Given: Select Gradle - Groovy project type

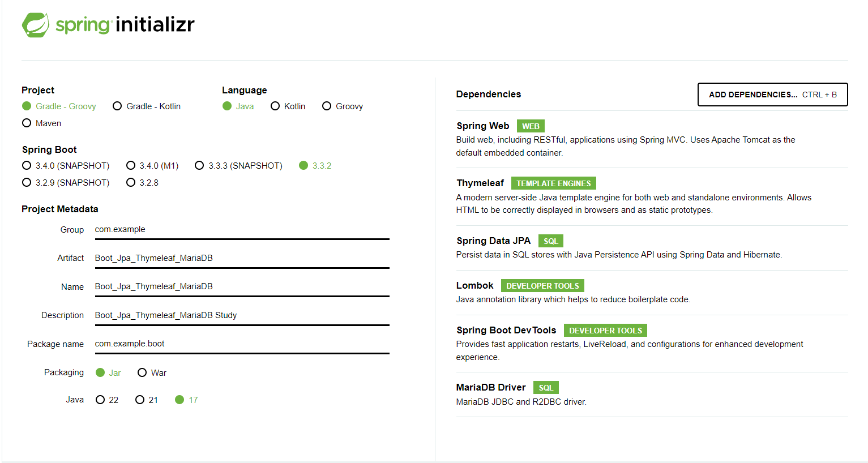Looking at the screenshot, I should [59, 106].
